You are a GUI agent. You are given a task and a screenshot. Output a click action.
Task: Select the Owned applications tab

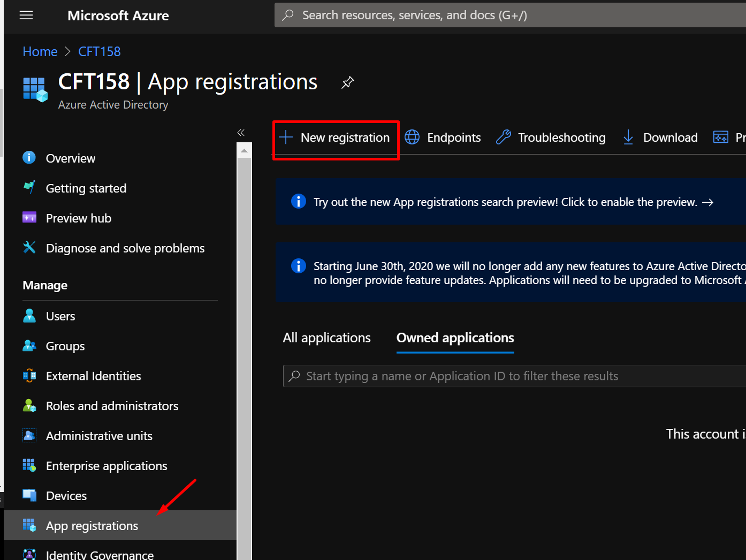[x=455, y=338]
